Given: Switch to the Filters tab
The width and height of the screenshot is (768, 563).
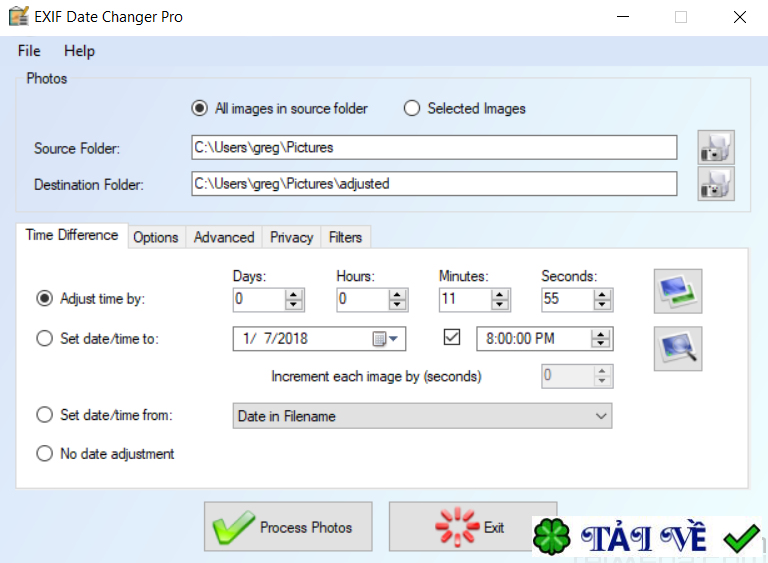Looking at the screenshot, I should coord(345,237).
